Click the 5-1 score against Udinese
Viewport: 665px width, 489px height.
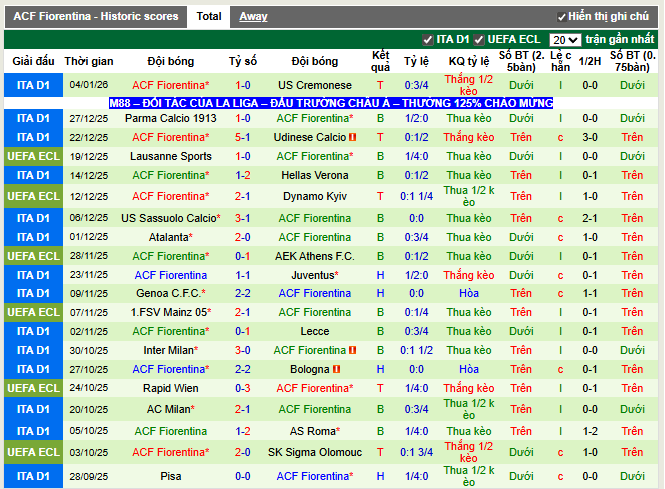243,137
